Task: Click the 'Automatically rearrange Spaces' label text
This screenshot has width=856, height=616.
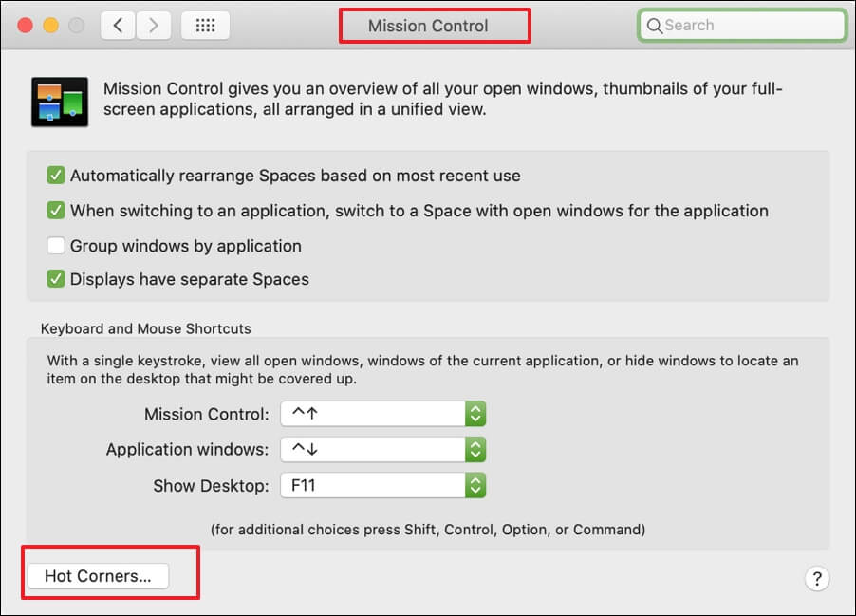Action: pos(295,176)
